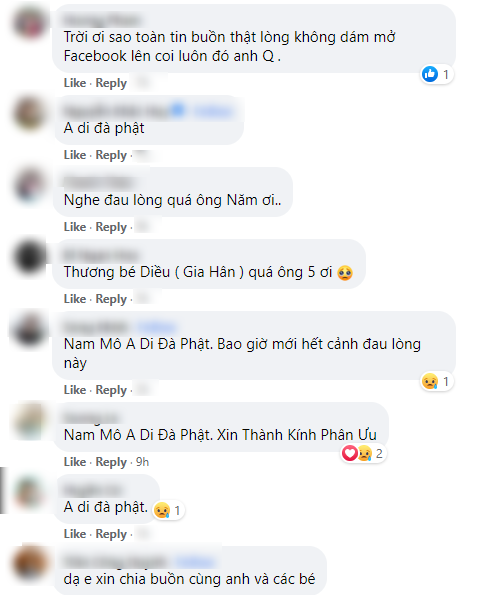Like the 'A di đà phật' comment under the verified name
Image resolution: width=494 pixels, height=595 pixels.
(x=75, y=155)
